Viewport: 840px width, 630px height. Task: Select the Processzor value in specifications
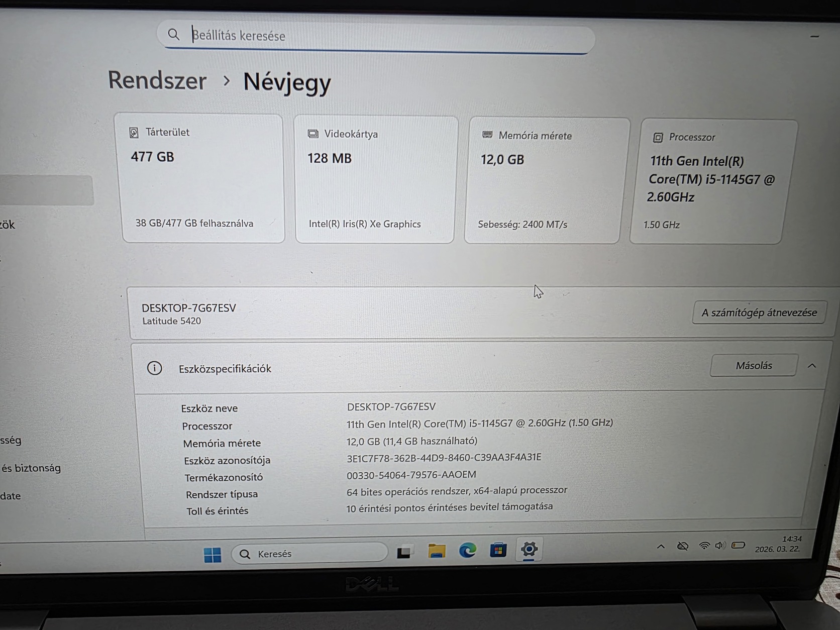pyautogui.click(x=480, y=424)
